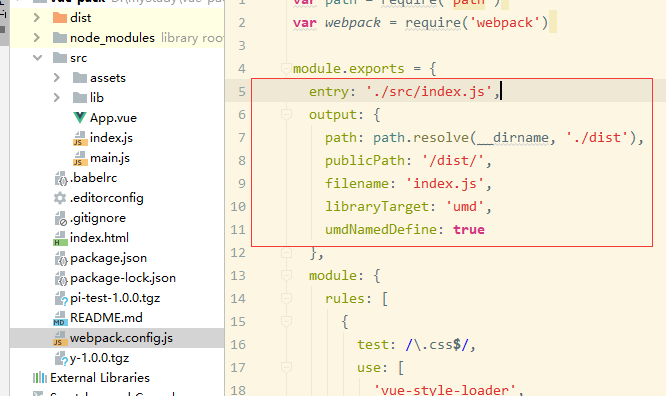Expand the assets folder
This screenshot has height=396, width=666.
click(57, 78)
